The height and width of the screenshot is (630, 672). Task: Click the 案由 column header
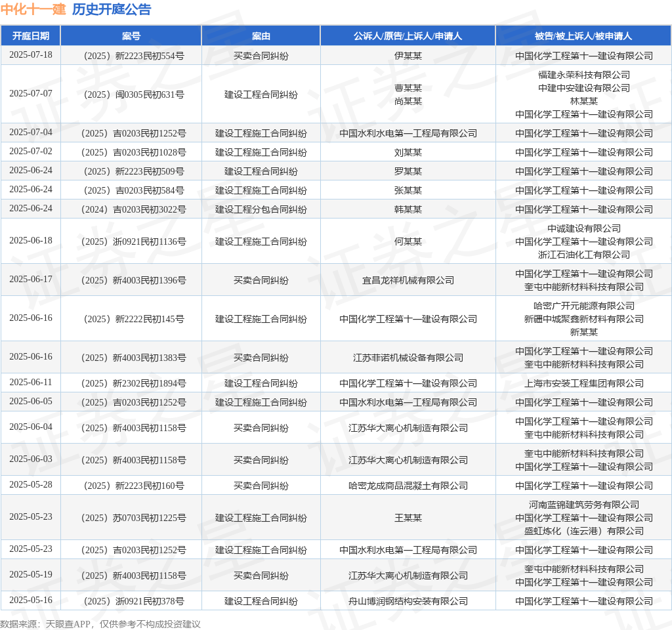261,36
